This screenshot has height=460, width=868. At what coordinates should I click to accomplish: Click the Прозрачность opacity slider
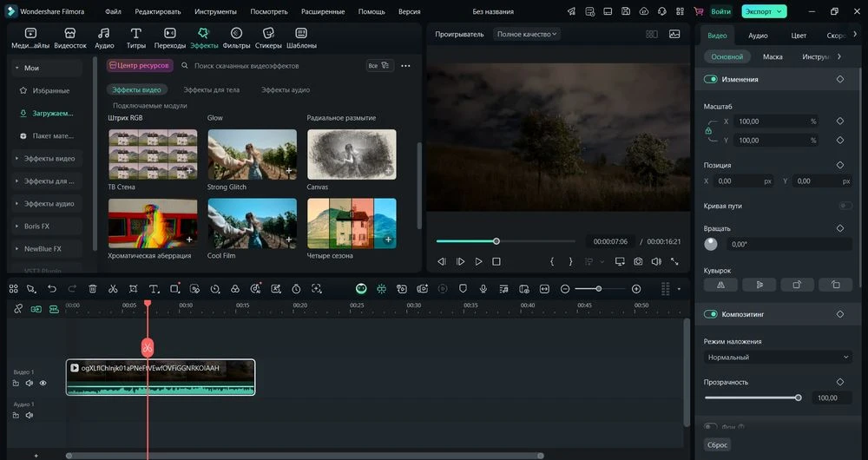pos(752,398)
